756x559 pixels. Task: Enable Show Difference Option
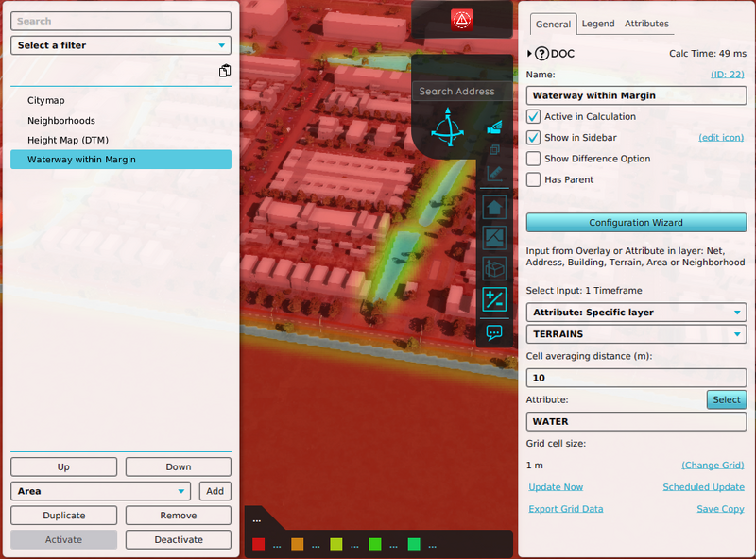pos(534,159)
